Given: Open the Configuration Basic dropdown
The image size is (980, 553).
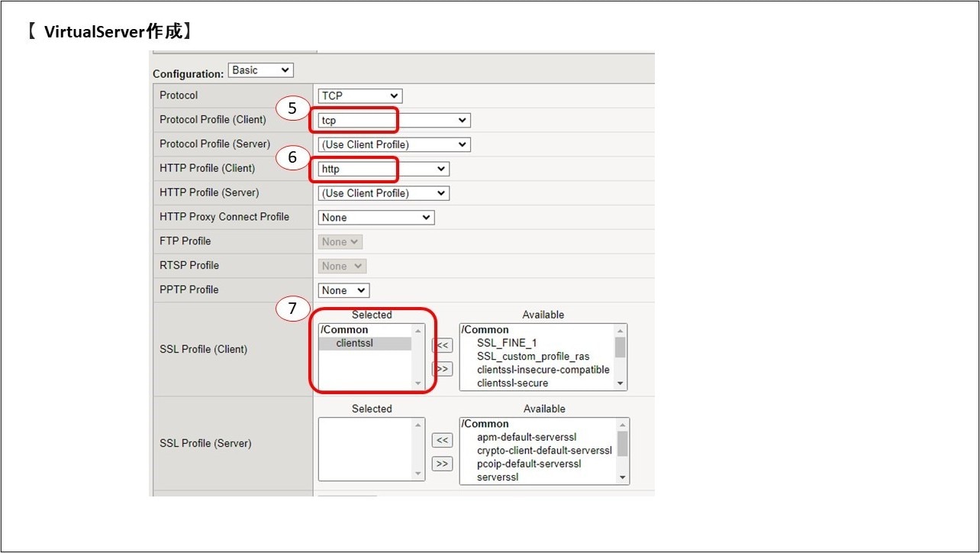Looking at the screenshot, I should (x=260, y=70).
